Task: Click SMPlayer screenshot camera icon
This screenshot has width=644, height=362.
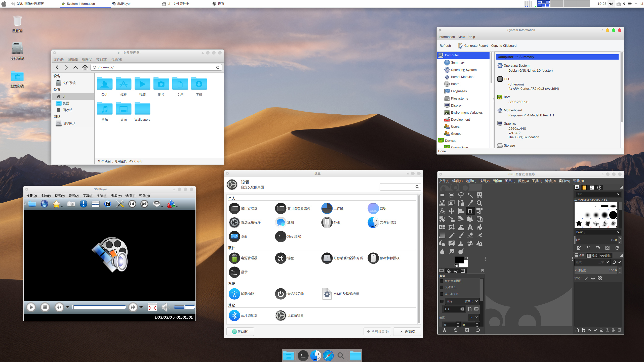Action: pyautogui.click(x=71, y=204)
